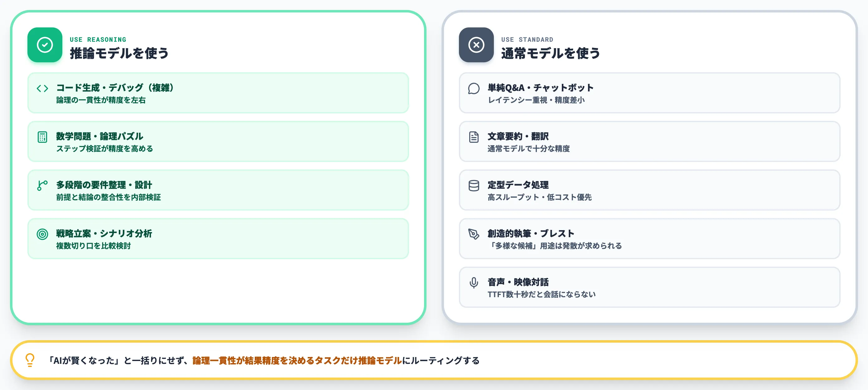Click the subtitle 複数切り口を比較検討
The height and width of the screenshot is (390, 868).
pos(93,245)
